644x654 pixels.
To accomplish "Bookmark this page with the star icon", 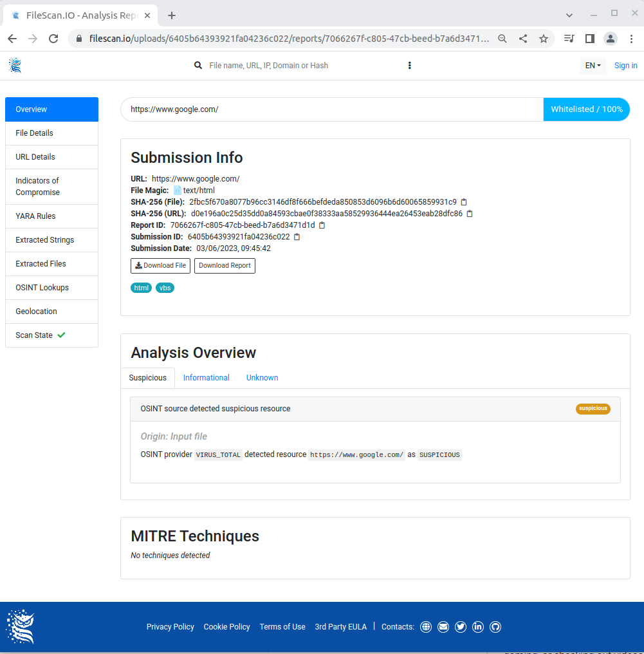I will coord(544,39).
